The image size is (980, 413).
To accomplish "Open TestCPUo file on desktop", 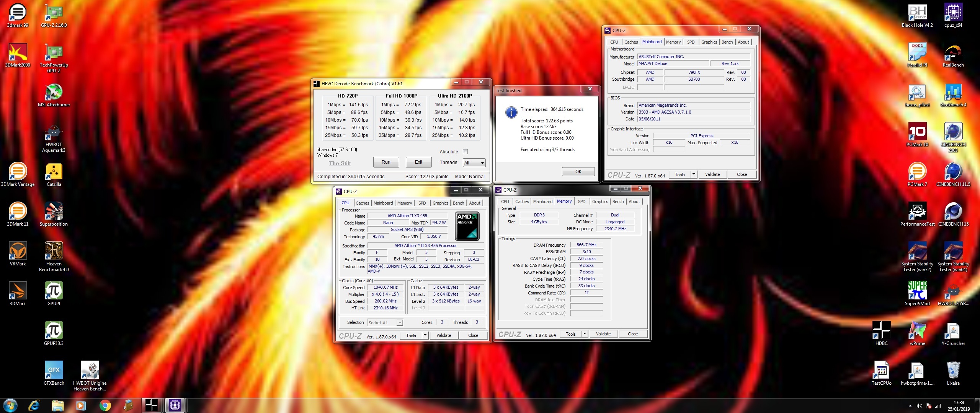I will point(881,373).
